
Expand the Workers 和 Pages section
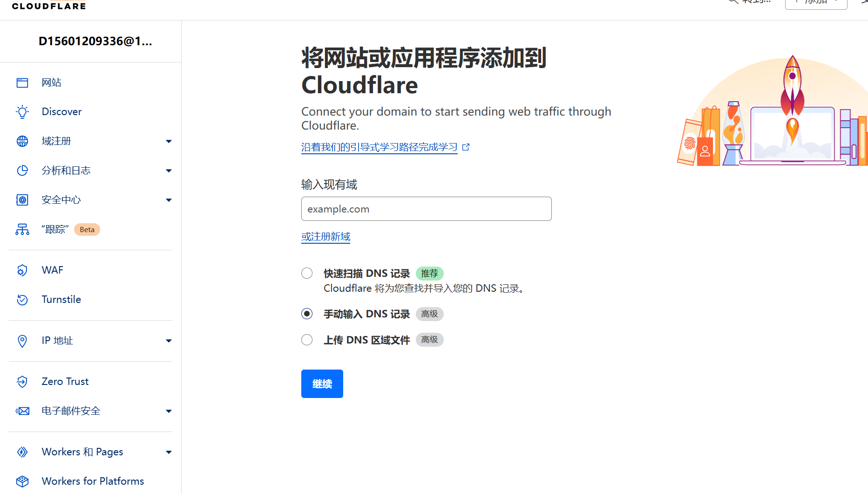(x=169, y=452)
